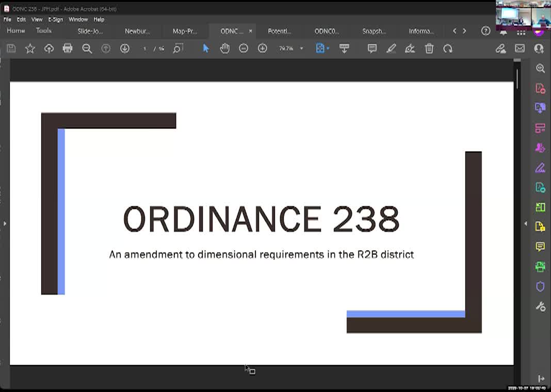This screenshot has width=551, height=392.
Task: Add a sticky note comment
Action: pyautogui.click(x=372, y=48)
